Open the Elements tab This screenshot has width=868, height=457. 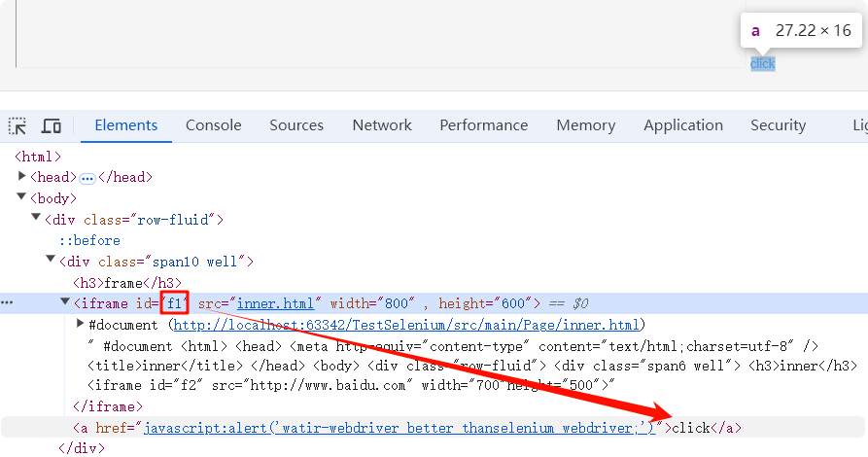tap(126, 125)
